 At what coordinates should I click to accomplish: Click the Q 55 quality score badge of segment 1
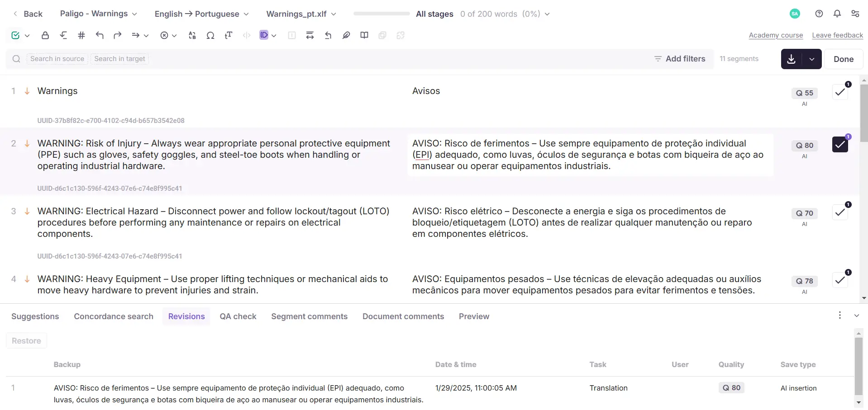tap(805, 93)
